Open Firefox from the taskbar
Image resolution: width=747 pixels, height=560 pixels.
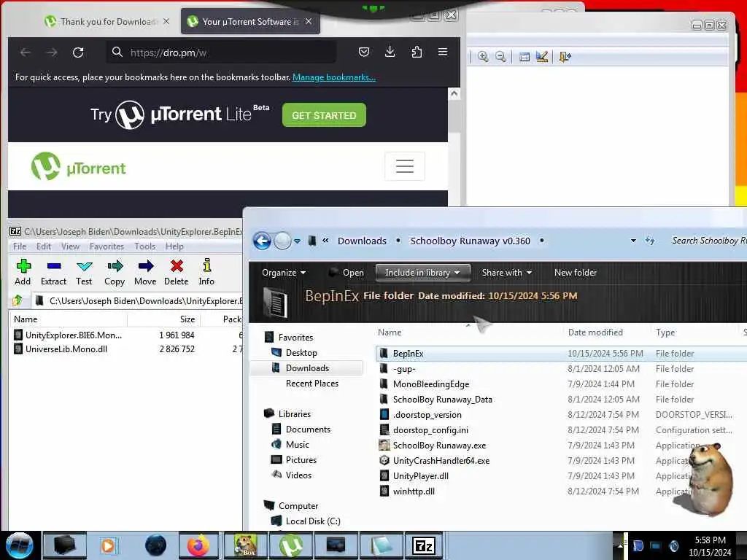click(x=198, y=545)
